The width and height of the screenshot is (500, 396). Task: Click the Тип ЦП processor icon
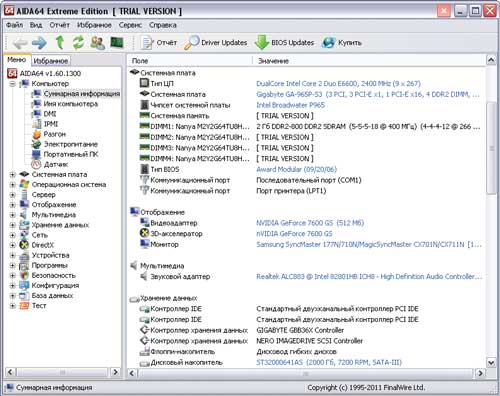(x=144, y=83)
